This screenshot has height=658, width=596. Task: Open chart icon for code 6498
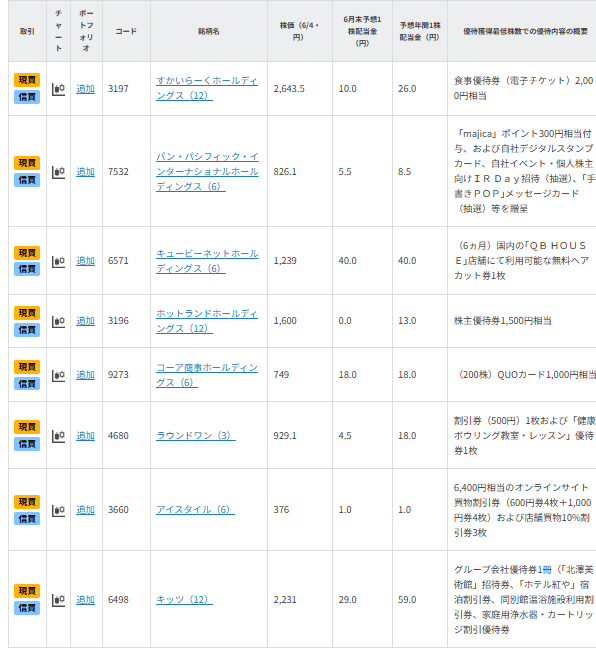point(58,600)
